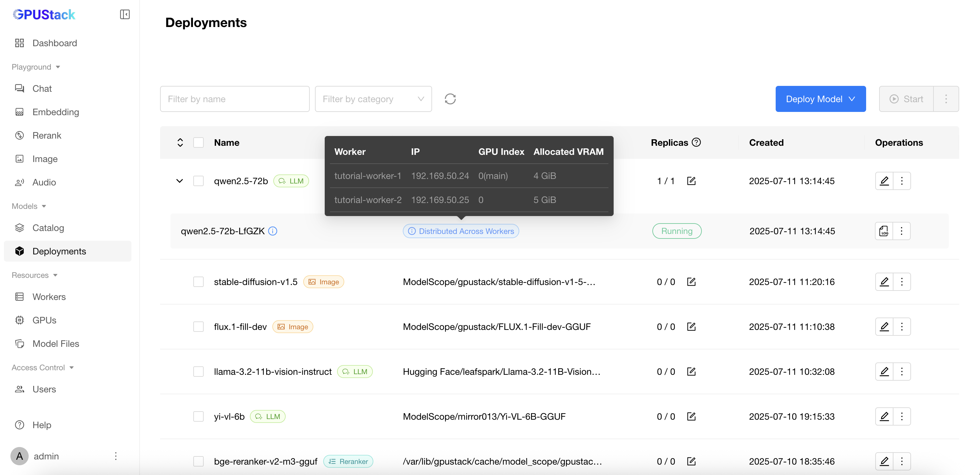Edit replicas count for qwen2.5-72b
The height and width of the screenshot is (475, 980).
pyautogui.click(x=691, y=181)
